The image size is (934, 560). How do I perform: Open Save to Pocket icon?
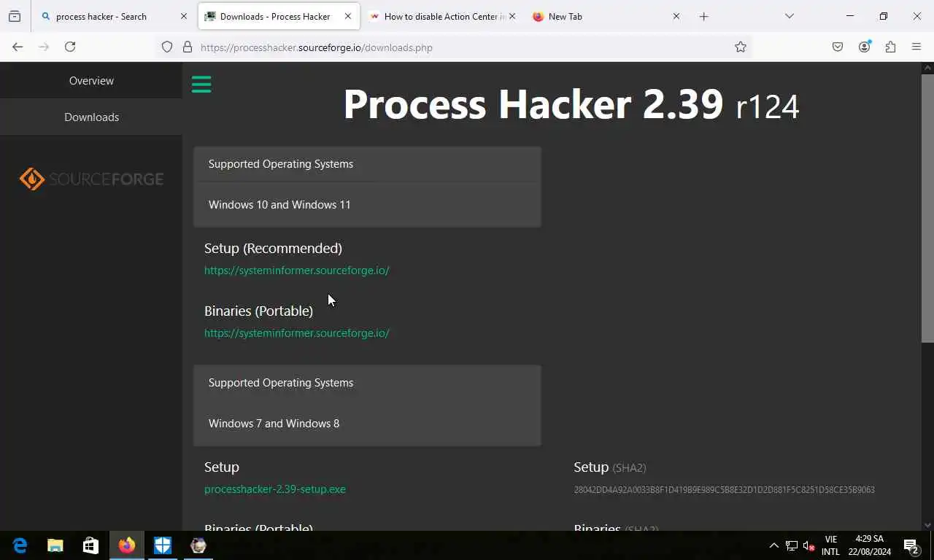(x=838, y=47)
